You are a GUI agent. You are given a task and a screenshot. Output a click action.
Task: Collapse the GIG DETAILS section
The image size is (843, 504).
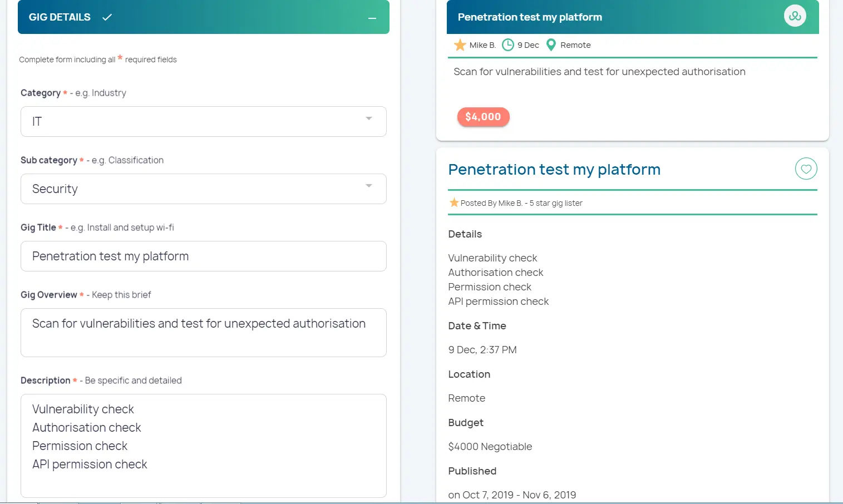[x=372, y=18]
